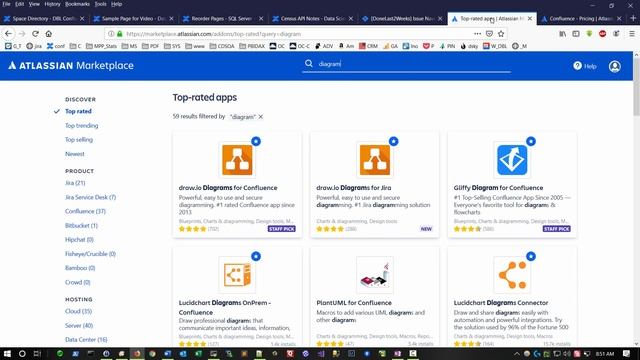Open PlantUML for Confluence title

(x=354, y=303)
